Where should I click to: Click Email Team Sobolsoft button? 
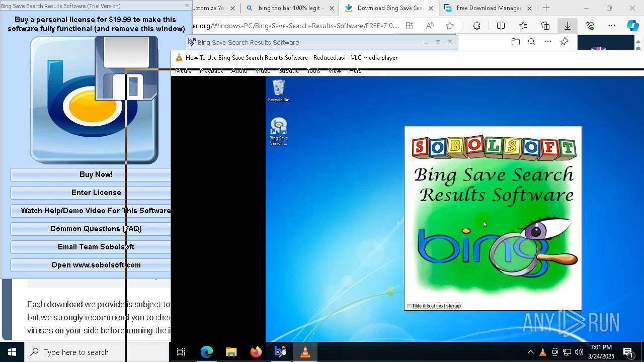(96, 247)
